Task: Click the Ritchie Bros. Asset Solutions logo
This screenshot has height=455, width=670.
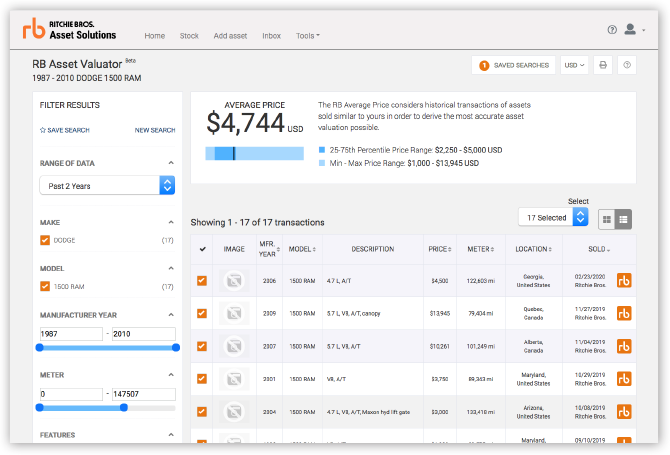Action: (70, 29)
